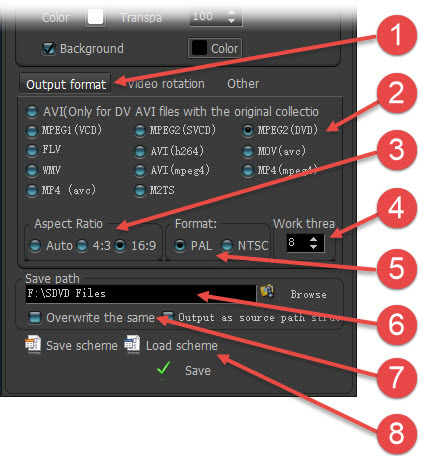Viewport: 423px width, 456px height.
Task: Enable Overwrite the same checkbox
Action: (35, 318)
